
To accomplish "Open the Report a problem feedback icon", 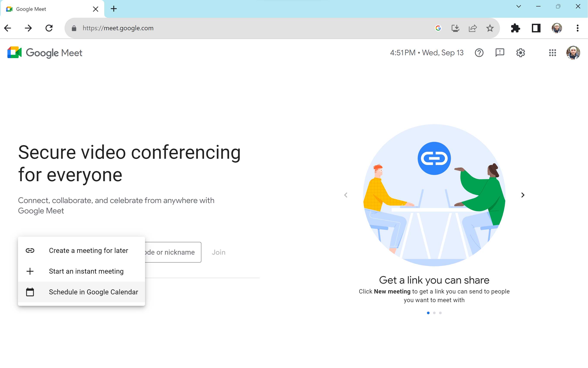I will (500, 52).
